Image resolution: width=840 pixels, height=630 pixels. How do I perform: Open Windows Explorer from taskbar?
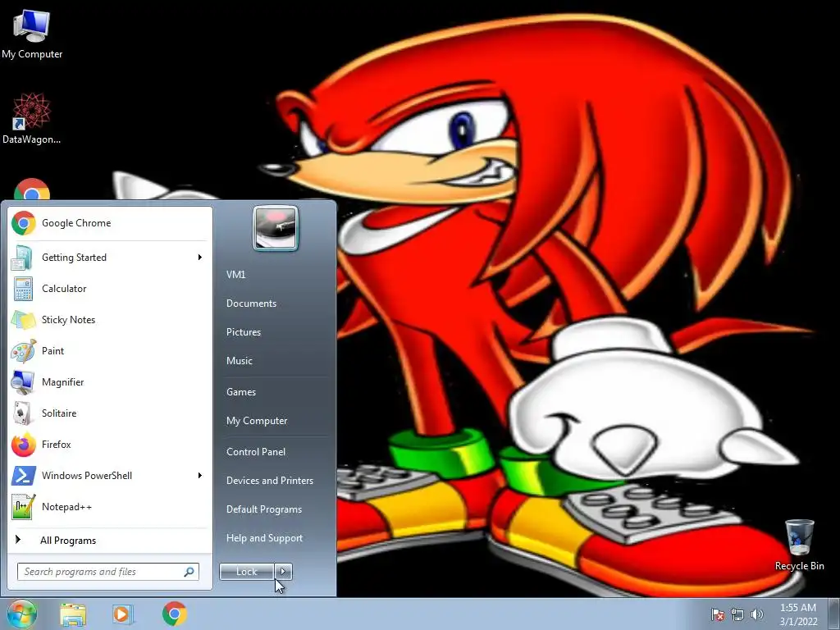point(73,614)
